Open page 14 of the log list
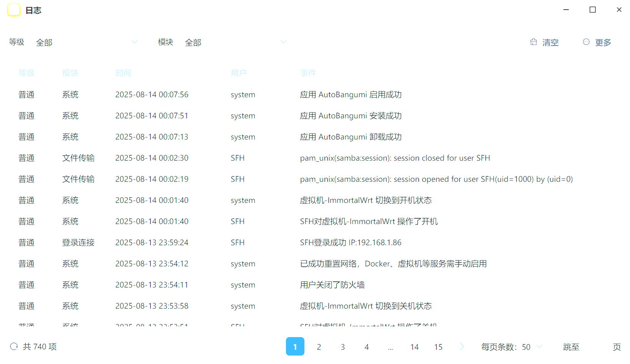The image size is (630, 364). point(414,347)
